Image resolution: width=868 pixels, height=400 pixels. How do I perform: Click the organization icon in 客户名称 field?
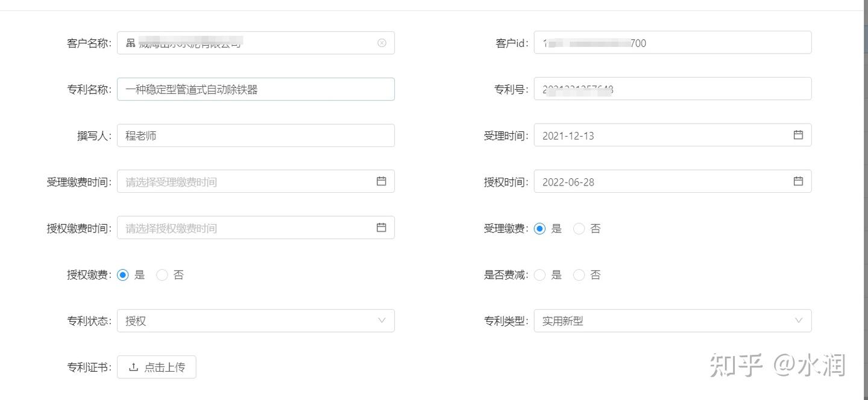pyautogui.click(x=130, y=43)
